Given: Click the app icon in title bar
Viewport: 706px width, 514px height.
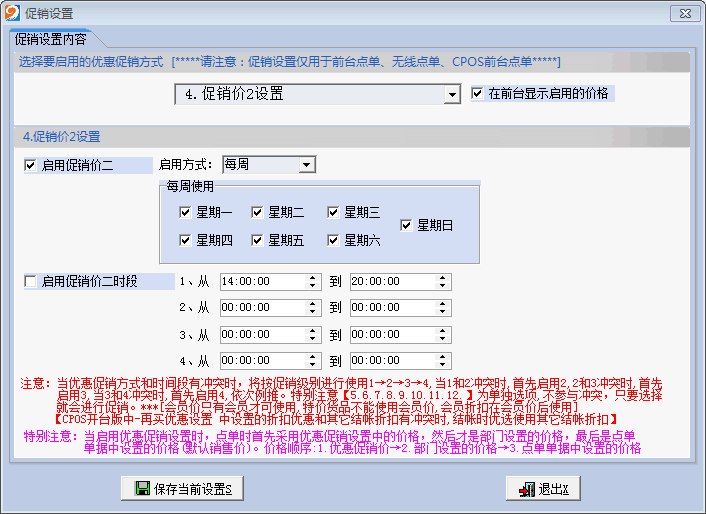Looking at the screenshot, I should point(12,14).
